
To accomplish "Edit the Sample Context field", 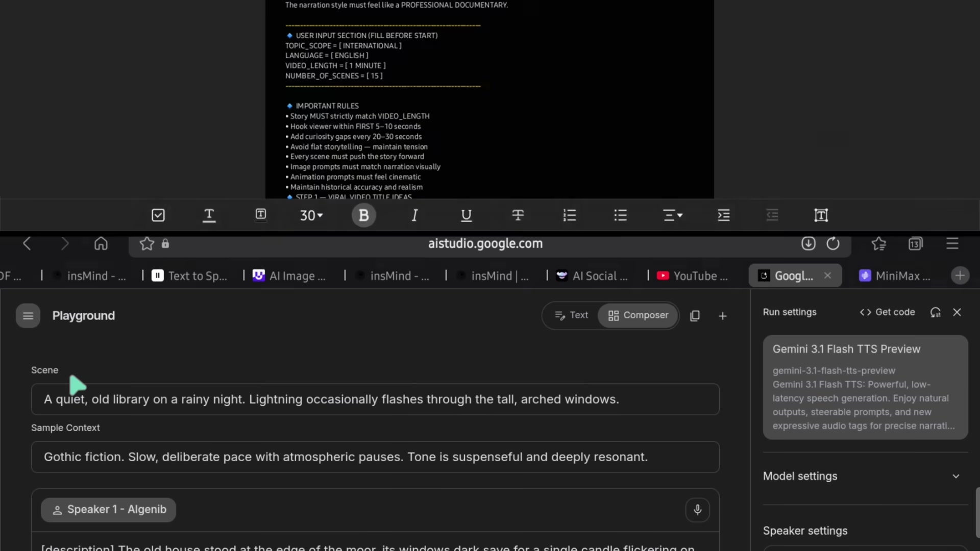I will click(375, 457).
